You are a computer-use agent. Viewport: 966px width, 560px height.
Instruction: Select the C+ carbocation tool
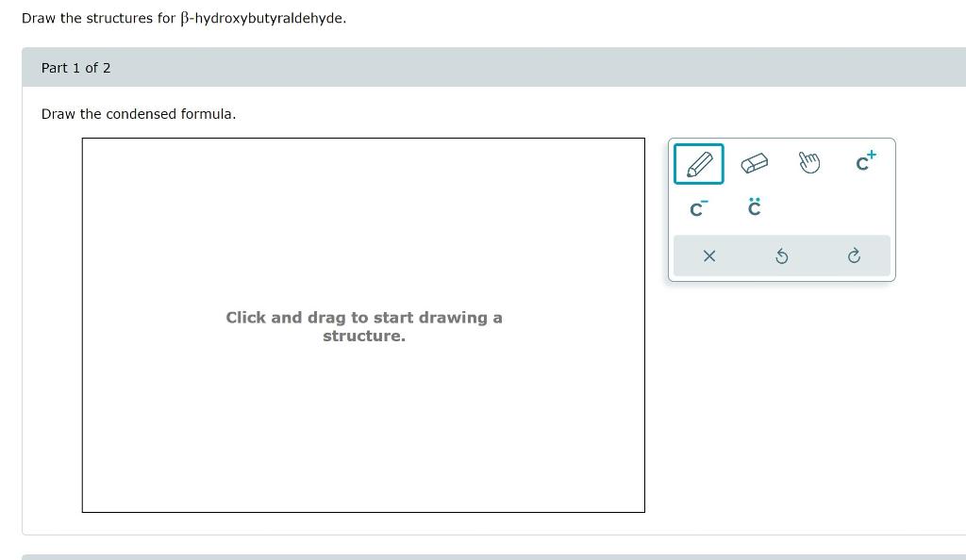(x=864, y=162)
